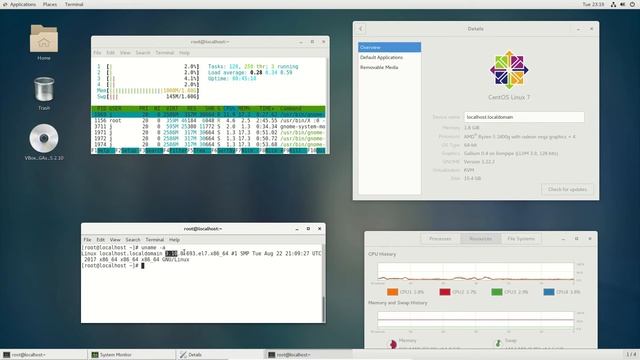Click the volume speaker icon in the top panel
The width and height of the screenshot is (640, 360).
(623, 4)
